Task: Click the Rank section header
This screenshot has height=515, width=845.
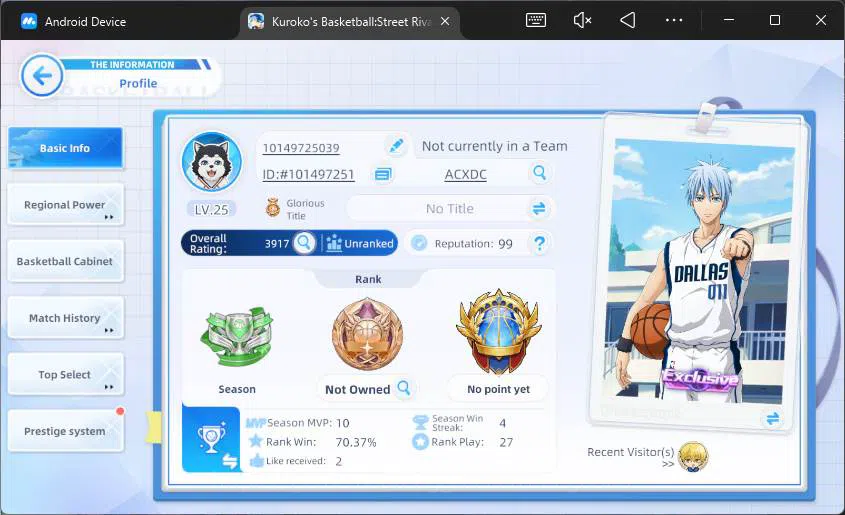Action: click(368, 279)
